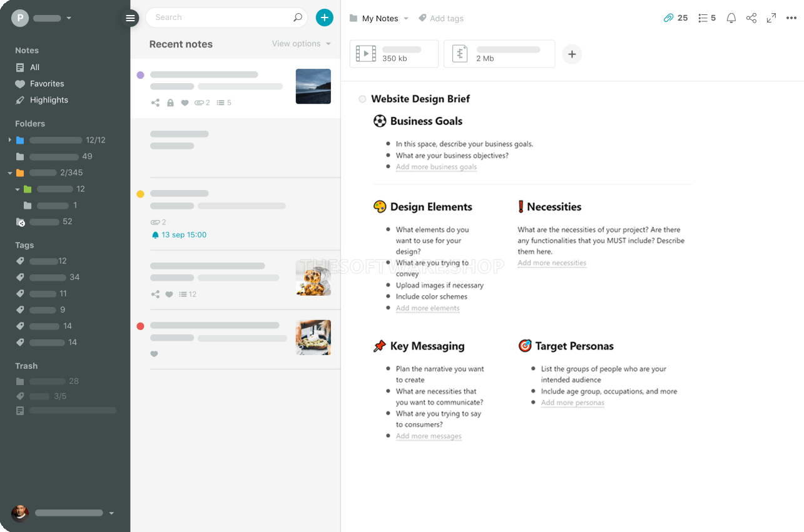Click the share icon in the top toolbar
The width and height of the screenshot is (804, 532).
coord(751,18)
